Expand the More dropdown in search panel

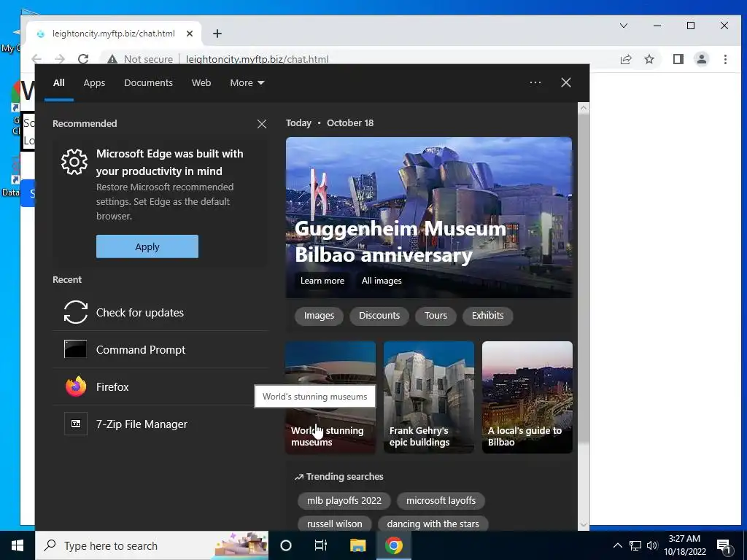point(247,83)
